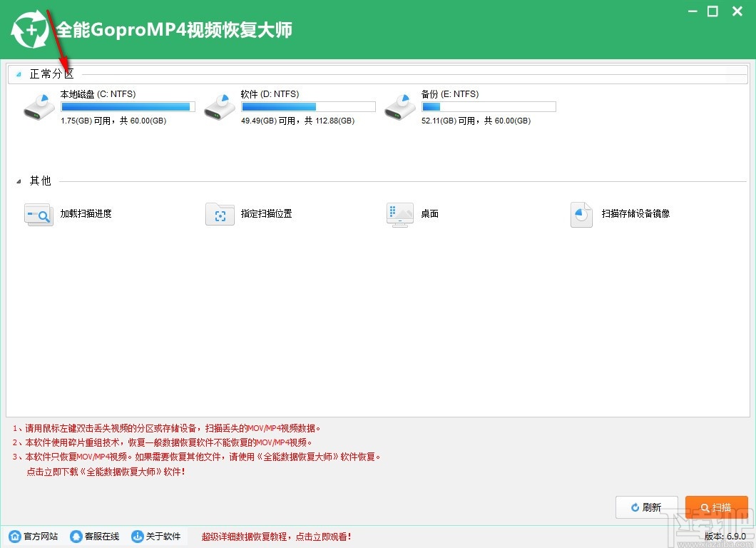
Task: Click the E: drive usage bar
Action: coord(489,106)
